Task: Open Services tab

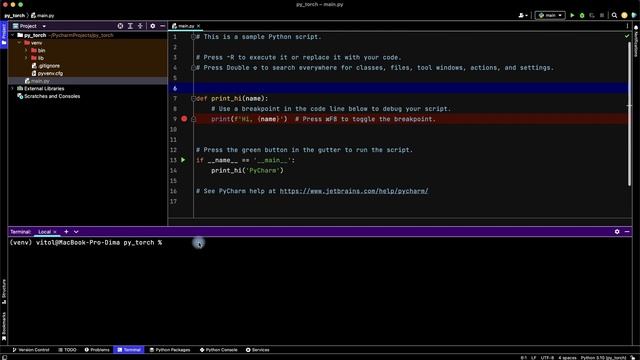Action: tap(258, 350)
